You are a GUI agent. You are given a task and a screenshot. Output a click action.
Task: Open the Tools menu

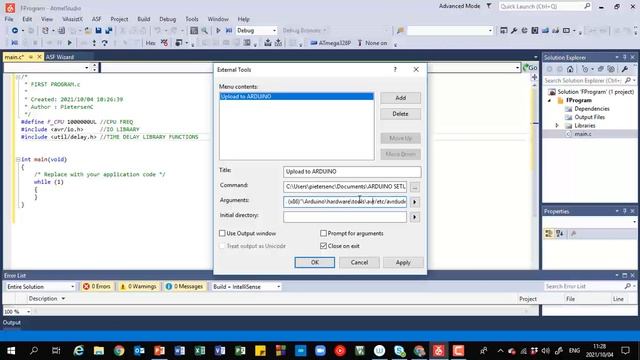[x=191, y=19]
